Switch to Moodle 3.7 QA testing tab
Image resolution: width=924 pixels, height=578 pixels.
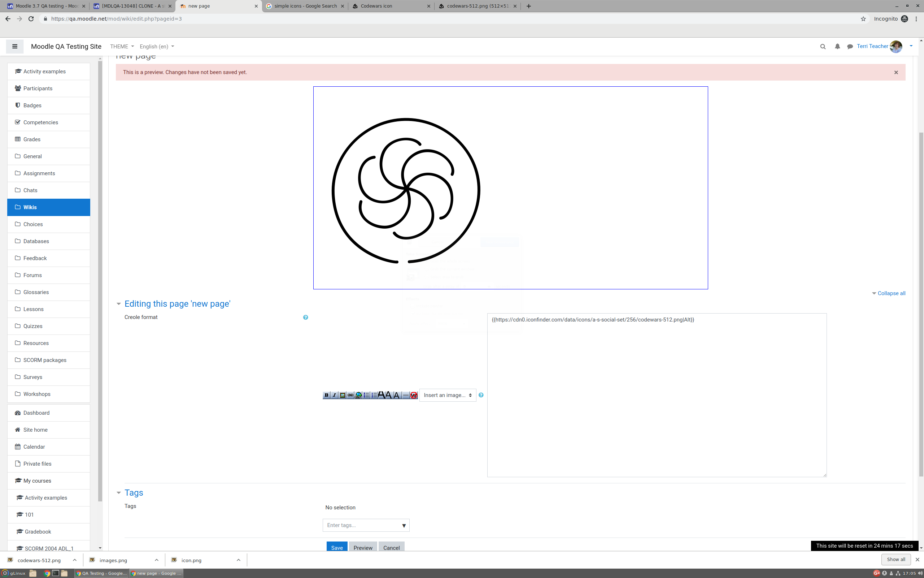coord(47,6)
